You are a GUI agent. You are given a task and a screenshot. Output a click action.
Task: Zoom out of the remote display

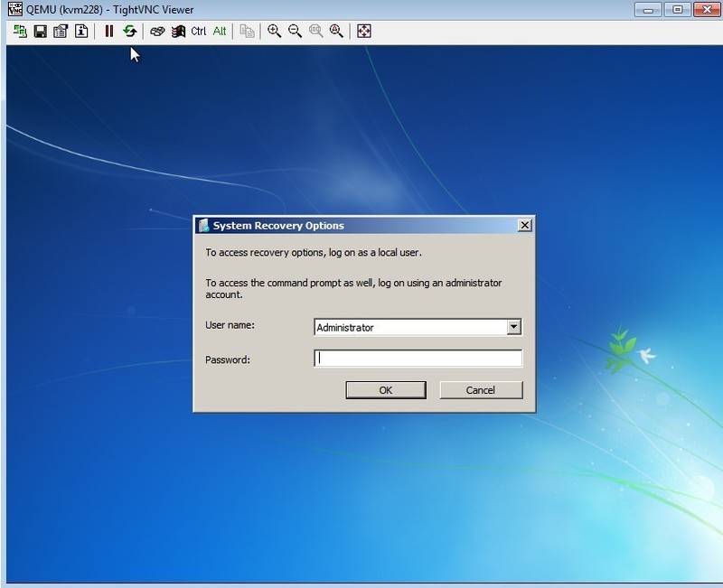(296, 32)
